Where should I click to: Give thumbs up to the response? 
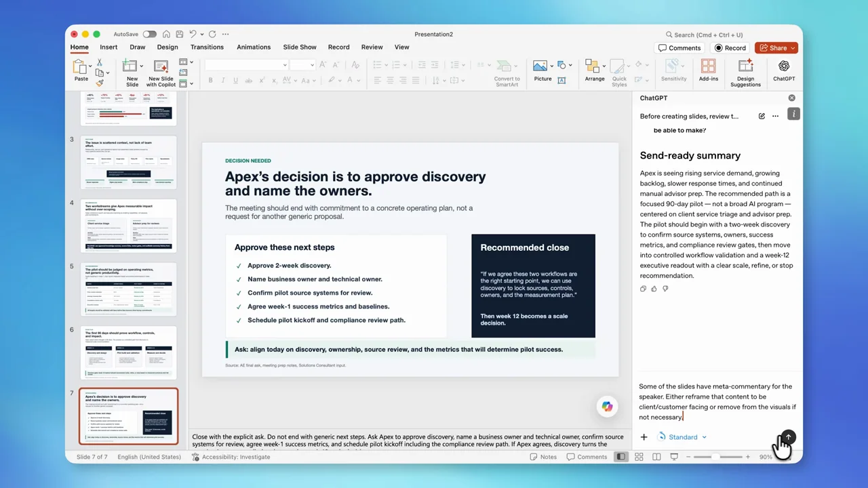[x=654, y=289]
